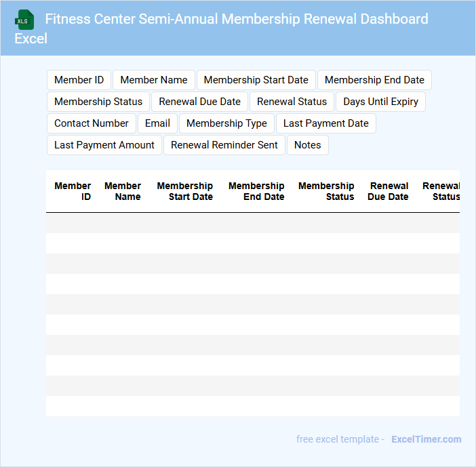This screenshot has height=467, width=476.
Task: Select the Member Name tag
Action: click(154, 80)
